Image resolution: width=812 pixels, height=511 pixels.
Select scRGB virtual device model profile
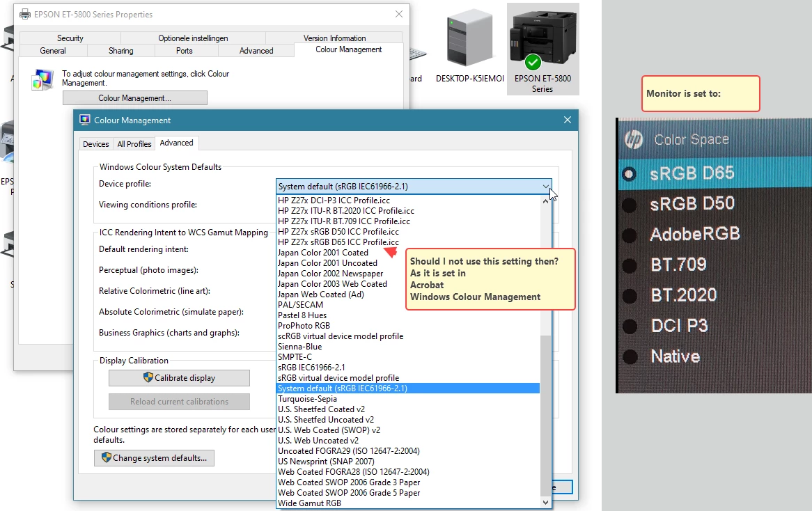[x=408, y=336]
